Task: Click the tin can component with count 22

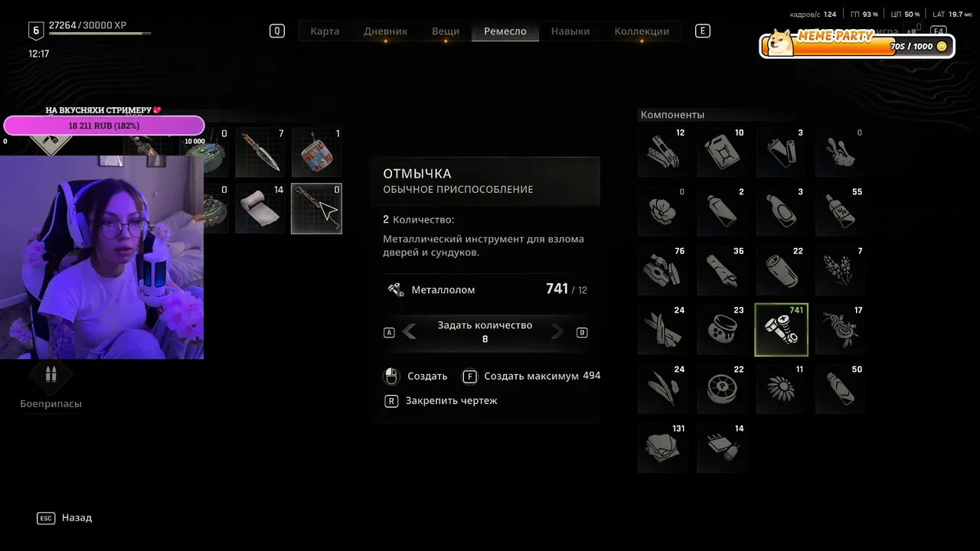Action: click(x=781, y=270)
